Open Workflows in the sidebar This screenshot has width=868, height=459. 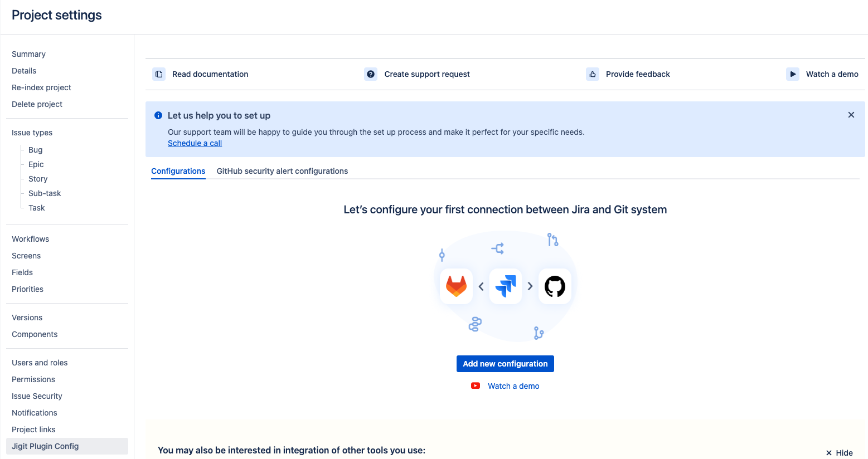(x=31, y=239)
